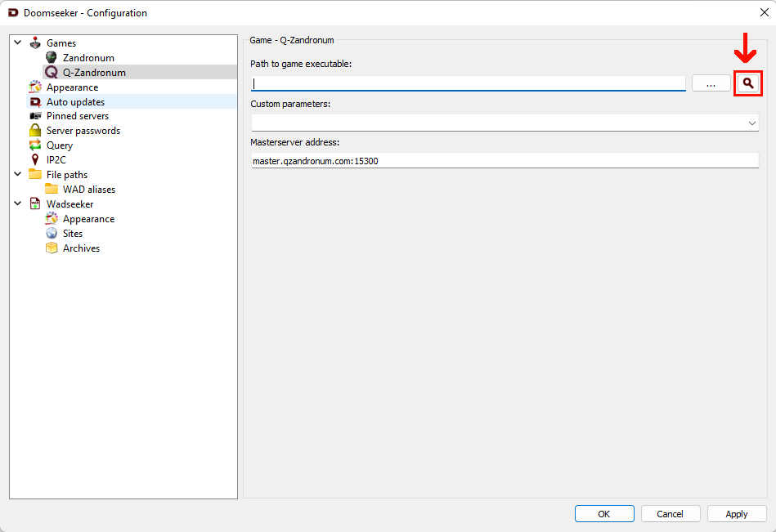Select the Zandronum game icon

[x=52, y=58]
